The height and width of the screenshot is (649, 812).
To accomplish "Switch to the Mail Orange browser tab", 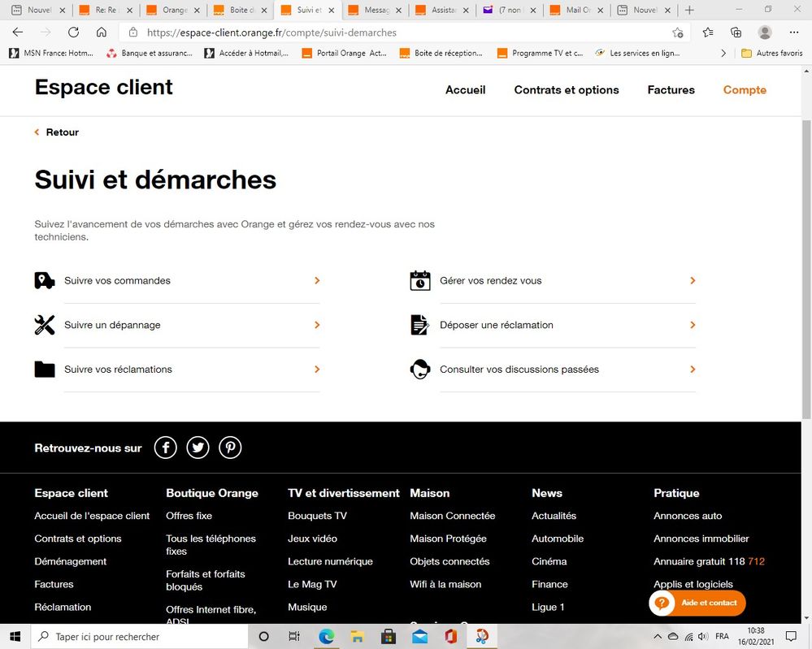I will pos(577,11).
